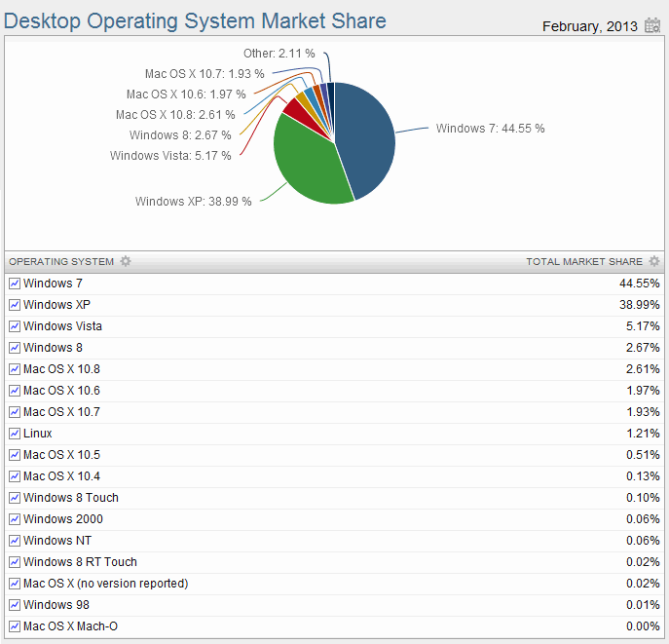Click the 0.00% market share value
The height and width of the screenshot is (644, 669).
(x=643, y=626)
